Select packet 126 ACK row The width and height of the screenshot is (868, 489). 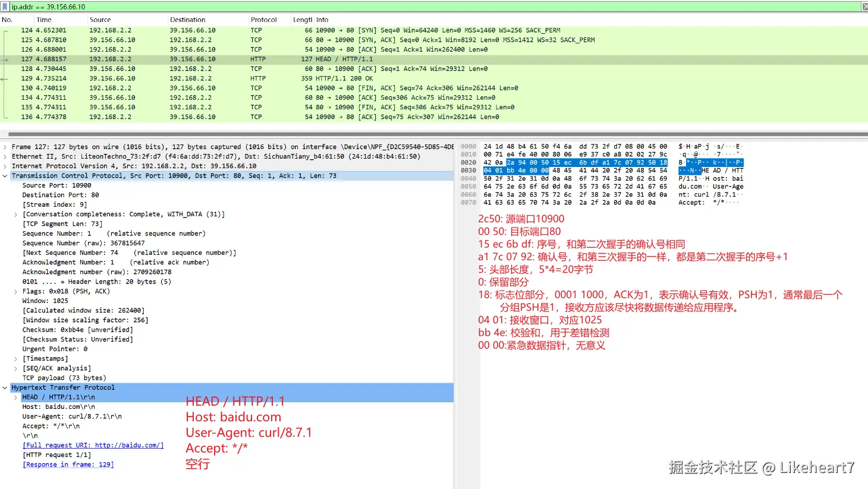pyautogui.click(x=434, y=49)
